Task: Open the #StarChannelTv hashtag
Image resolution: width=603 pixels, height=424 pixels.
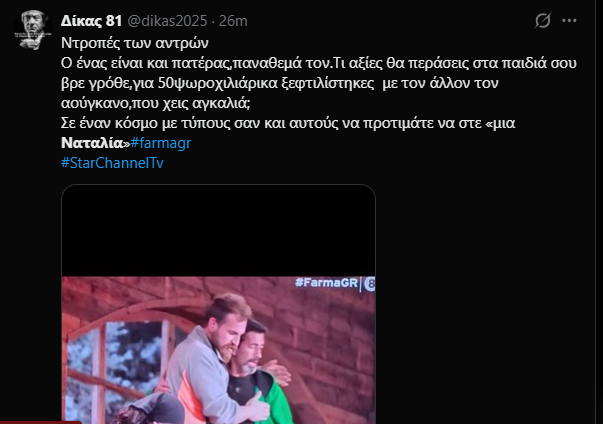Action: coord(112,163)
